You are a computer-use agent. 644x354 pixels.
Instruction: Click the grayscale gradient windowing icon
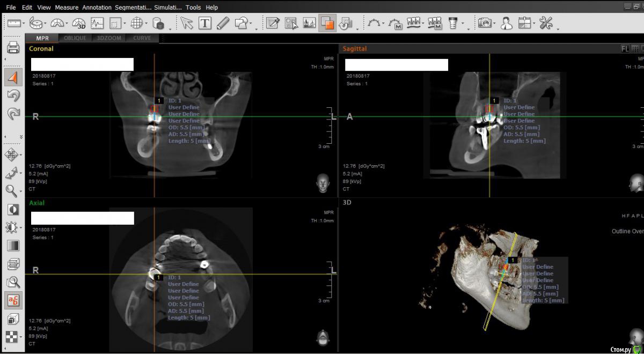click(x=13, y=246)
